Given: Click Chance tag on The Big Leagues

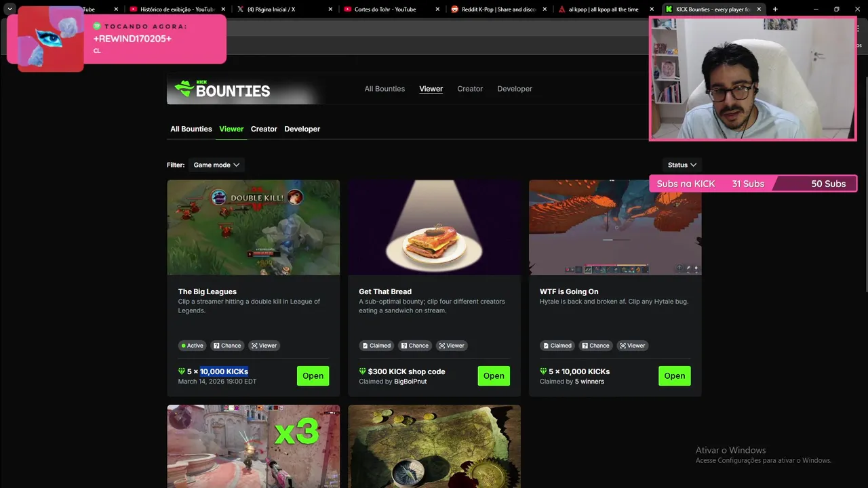Looking at the screenshot, I should tap(227, 346).
